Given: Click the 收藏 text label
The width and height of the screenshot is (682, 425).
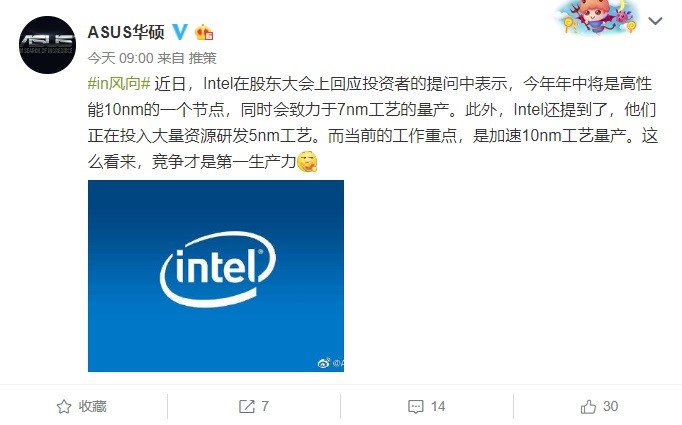Looking at the screenshot, I should point(92,406).
